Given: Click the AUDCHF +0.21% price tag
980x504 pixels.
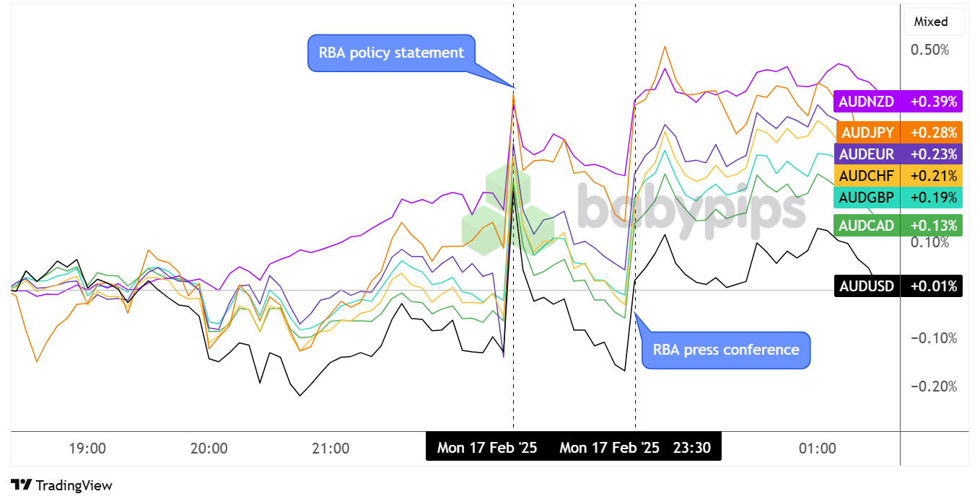Looking at the screenshot, I should (897, 176).
